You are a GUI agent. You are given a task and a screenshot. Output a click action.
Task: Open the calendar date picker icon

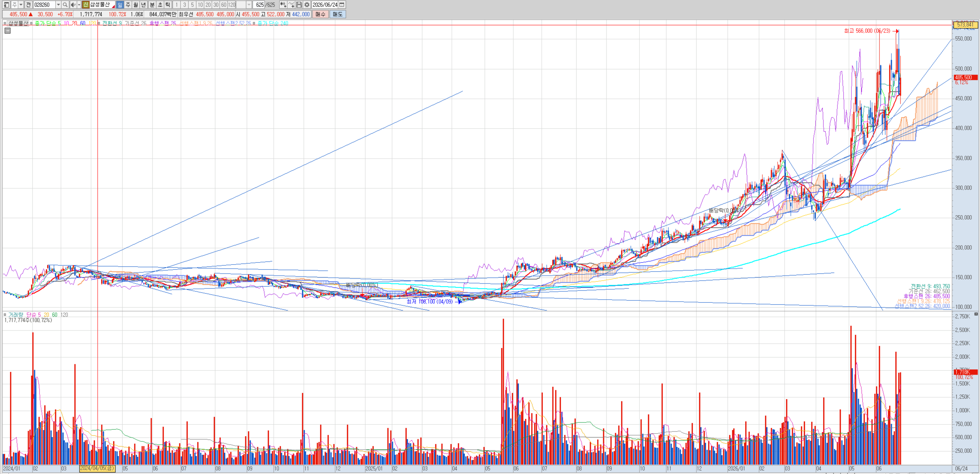click(342, 5)
